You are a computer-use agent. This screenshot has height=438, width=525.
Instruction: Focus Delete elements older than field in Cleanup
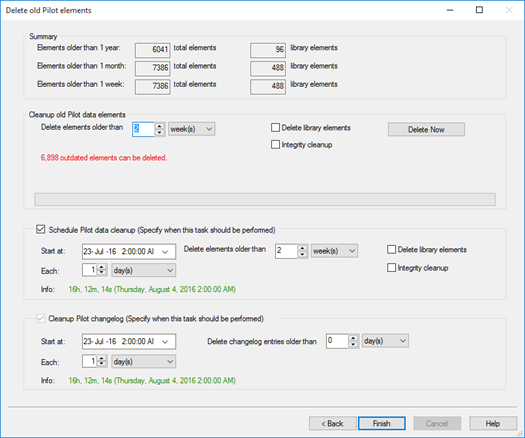(x=144, y=129)
